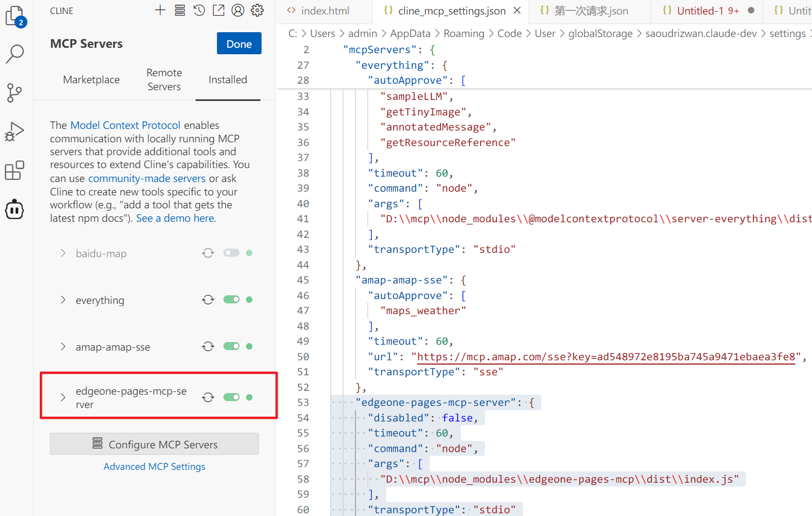Click admin in the breadcrumb path
The height and width of the screenshot is (516, 812).
[363, 33]
